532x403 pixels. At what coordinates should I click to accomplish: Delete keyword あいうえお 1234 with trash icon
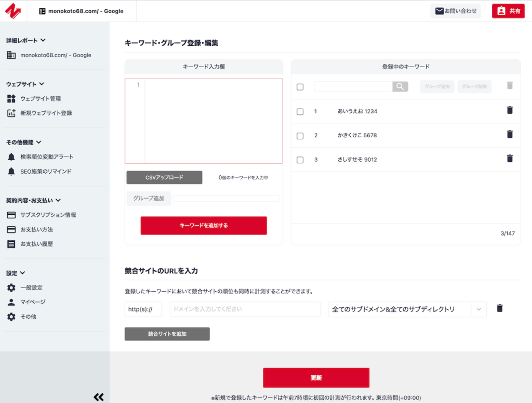point(509,110)
